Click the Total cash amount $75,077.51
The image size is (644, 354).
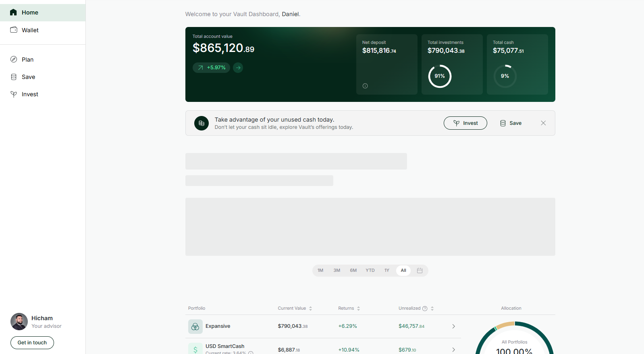point(508,51)
